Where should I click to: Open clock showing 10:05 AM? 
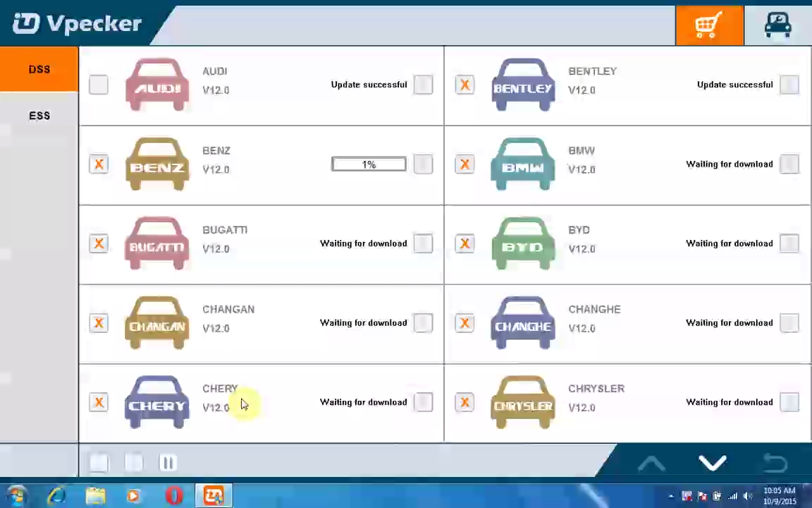click(x=780, y=496)
